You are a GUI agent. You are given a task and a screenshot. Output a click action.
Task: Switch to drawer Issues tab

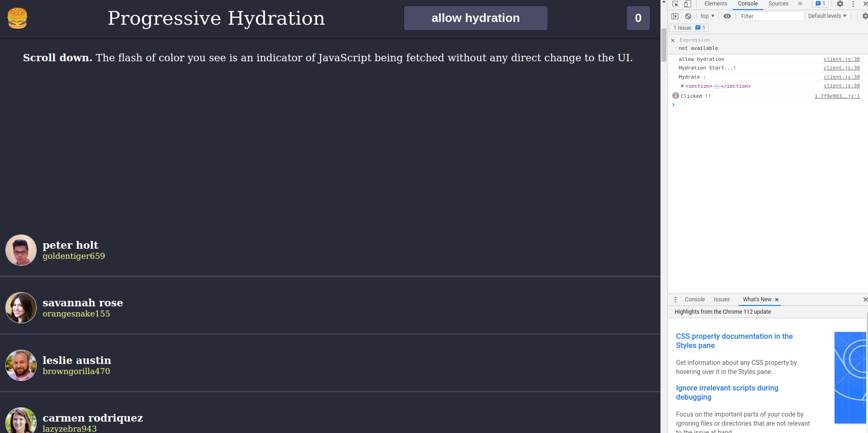(721, 299)
